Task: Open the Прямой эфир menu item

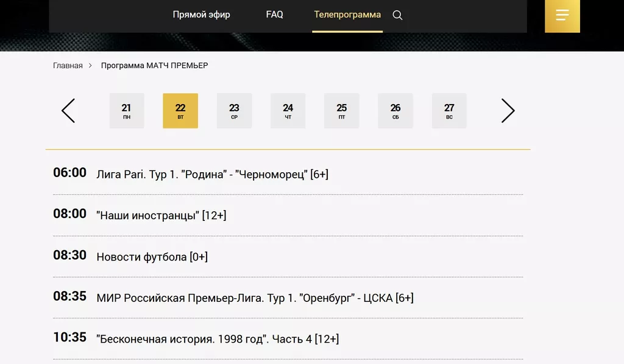Action: [x=202, y=14]
